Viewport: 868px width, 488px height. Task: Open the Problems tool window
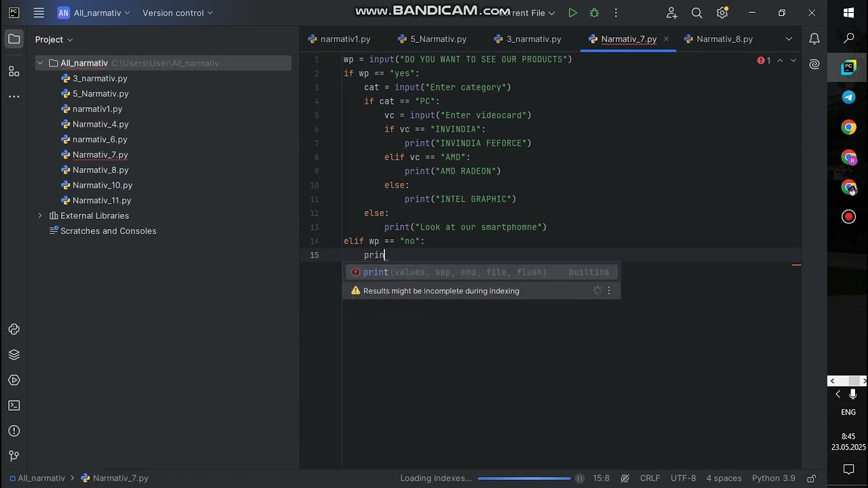14,431
